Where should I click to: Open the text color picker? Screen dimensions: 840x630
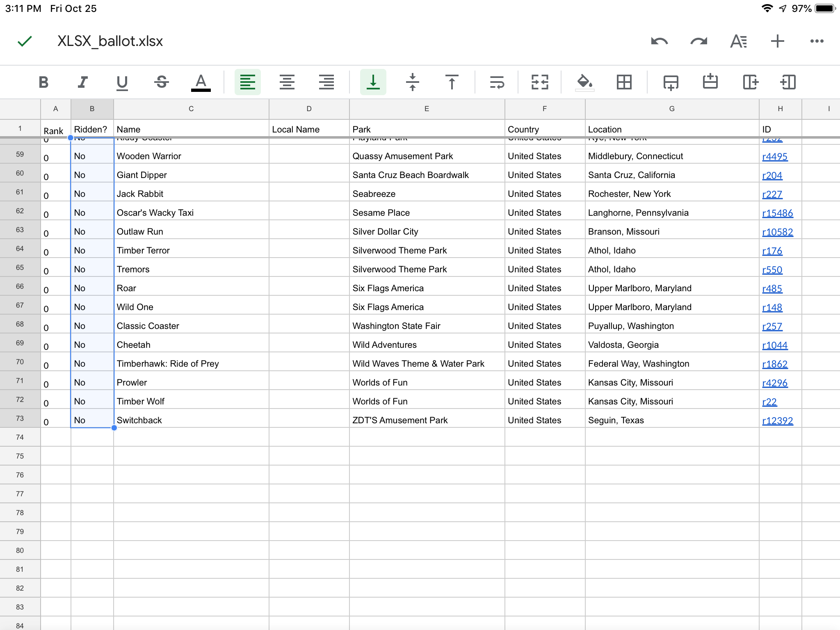(201, 82)
